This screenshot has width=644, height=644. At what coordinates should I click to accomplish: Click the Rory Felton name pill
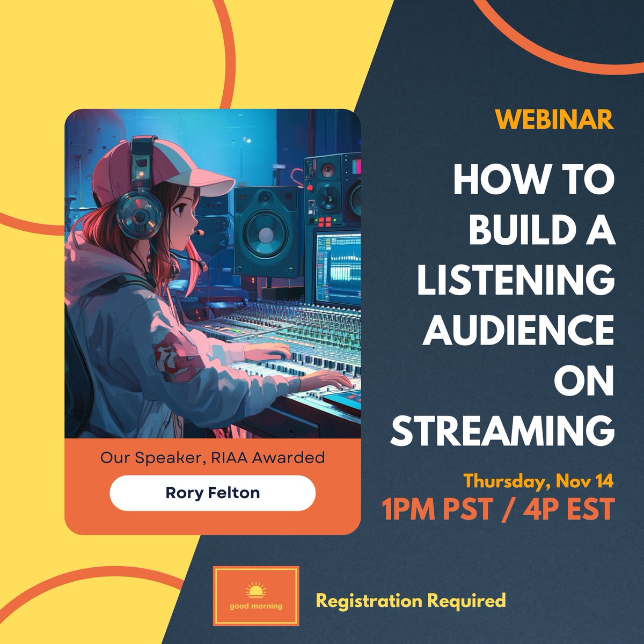point(213,493)
